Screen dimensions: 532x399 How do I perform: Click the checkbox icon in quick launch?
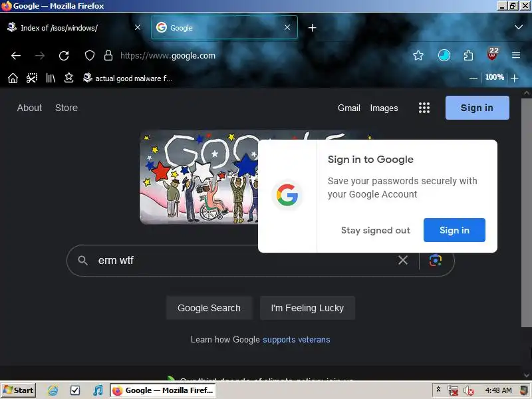(x=75, y=390)
